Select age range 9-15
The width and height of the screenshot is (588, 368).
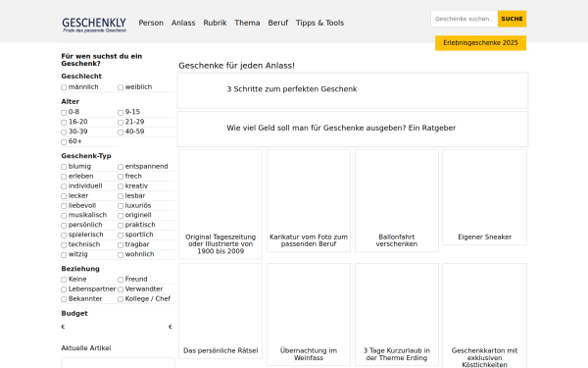(121, 112)
